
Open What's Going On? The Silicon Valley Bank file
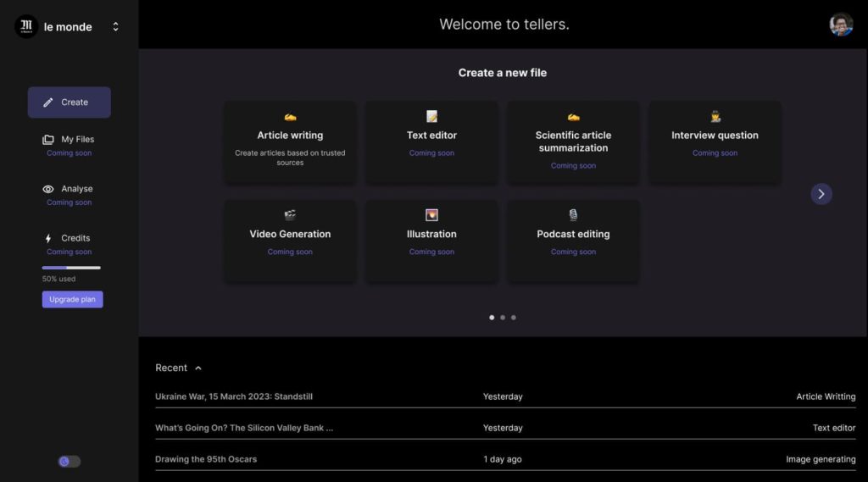click(x=244, y=428)
